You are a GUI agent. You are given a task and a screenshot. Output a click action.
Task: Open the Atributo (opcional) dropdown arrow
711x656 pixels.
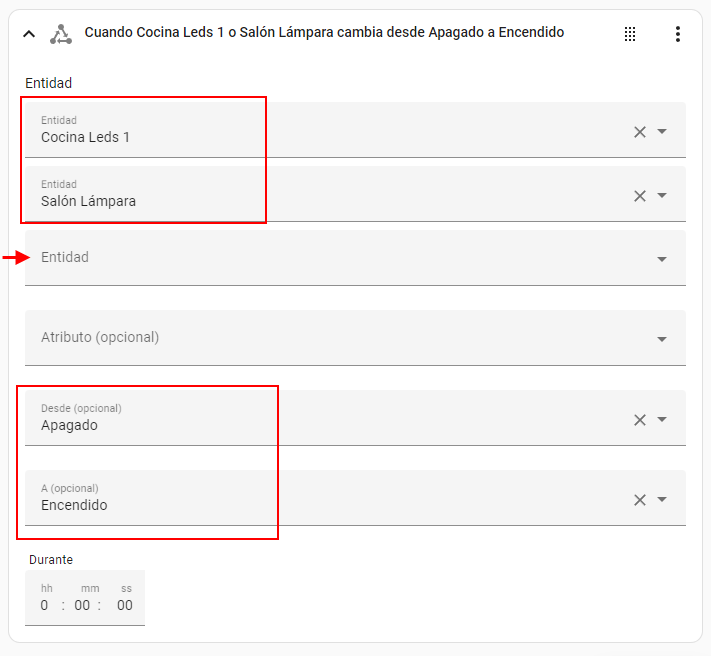click(x=662, y=340)
